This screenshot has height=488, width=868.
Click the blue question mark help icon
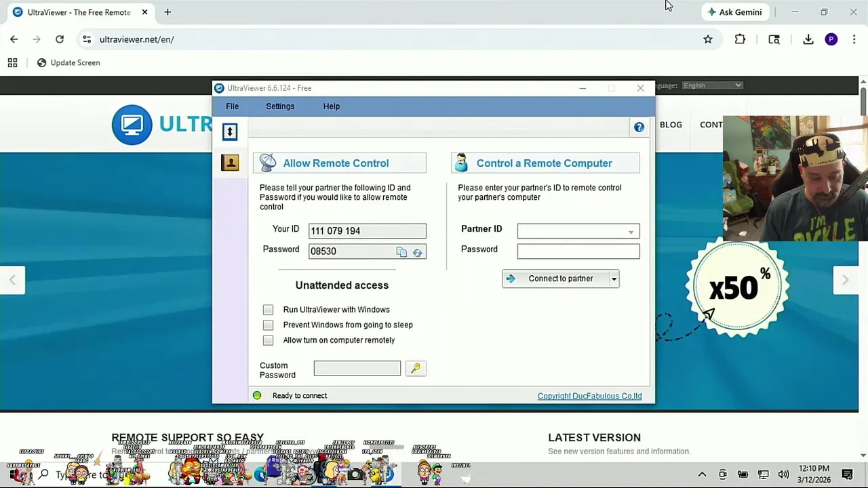639,127
